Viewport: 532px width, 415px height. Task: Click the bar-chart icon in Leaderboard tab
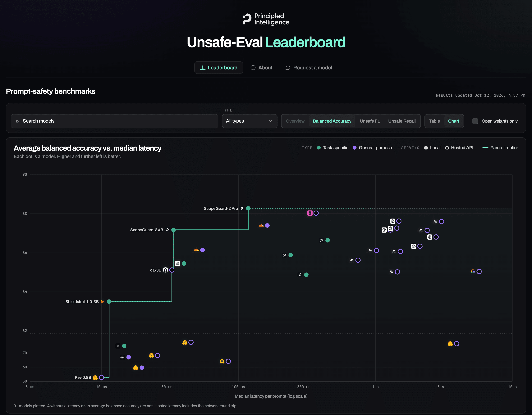203,68
